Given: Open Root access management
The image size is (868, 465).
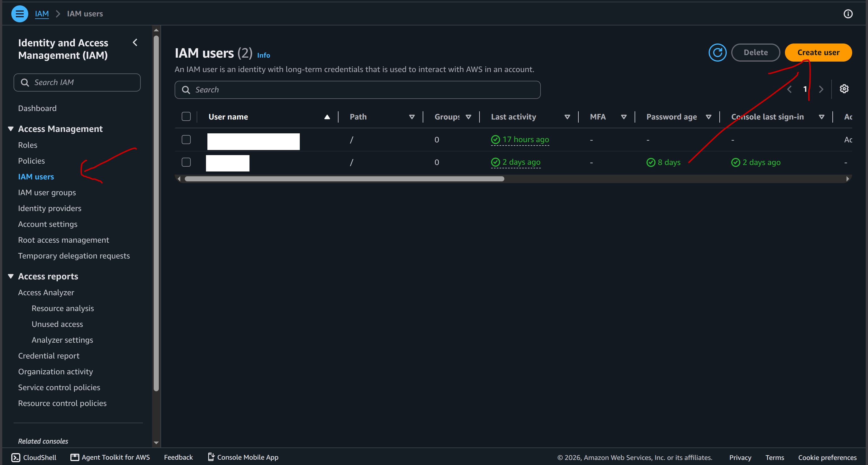Looking at the screenshot, I should tap(64, 240).
